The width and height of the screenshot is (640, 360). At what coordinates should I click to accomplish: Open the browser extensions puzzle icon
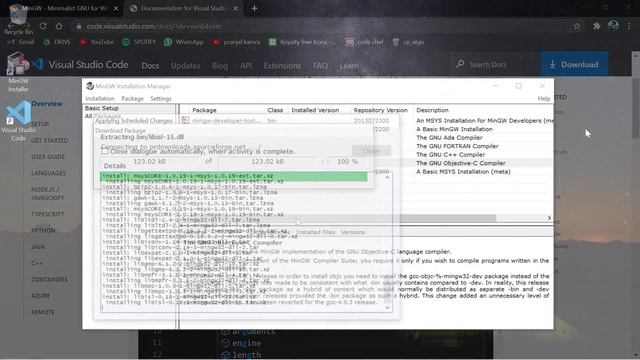tap(596, 26)
